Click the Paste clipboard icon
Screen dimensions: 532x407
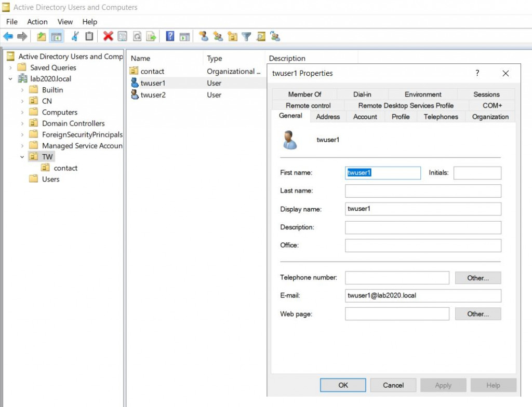tap(89, 36)
